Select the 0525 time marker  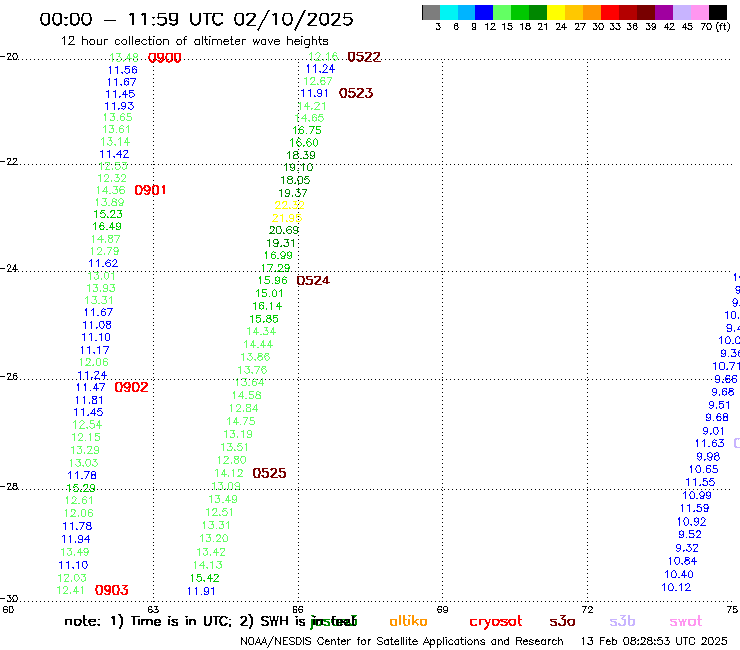269,473
